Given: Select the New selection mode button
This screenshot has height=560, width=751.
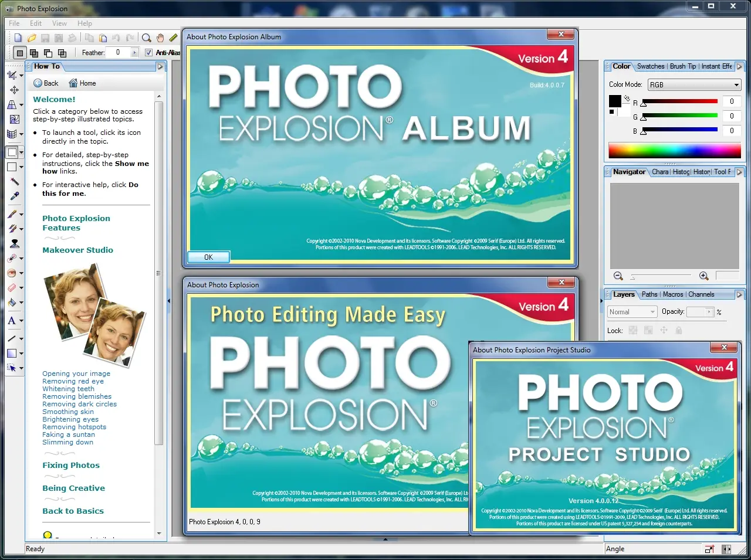Looking at the screenshot, I should [19, 53].
